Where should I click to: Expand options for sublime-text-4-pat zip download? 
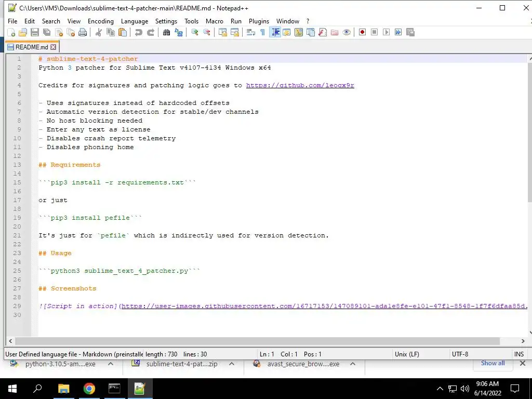pos(232,364)
